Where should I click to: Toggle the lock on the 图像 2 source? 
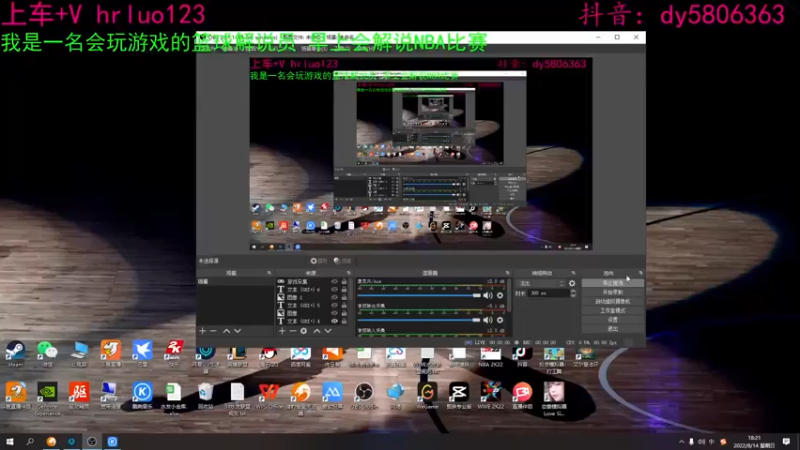pos(344,297)
